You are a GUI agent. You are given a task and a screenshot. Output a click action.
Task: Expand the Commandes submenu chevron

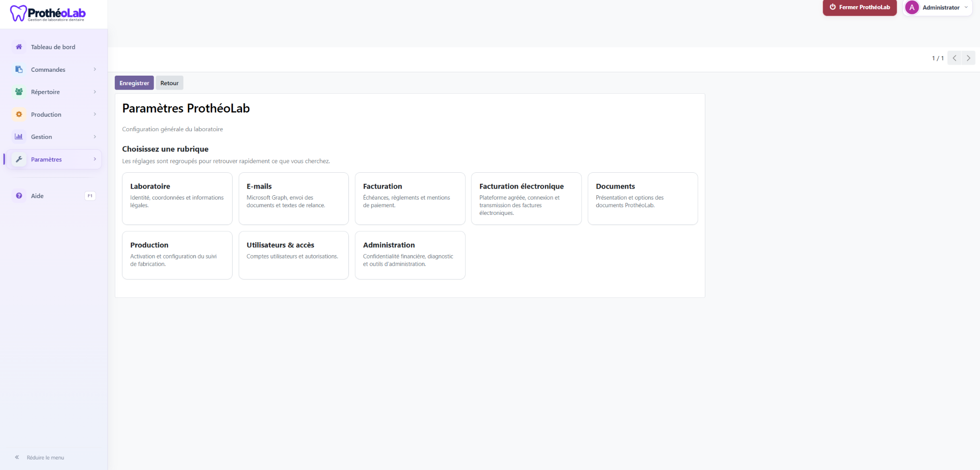pos(95,69)
